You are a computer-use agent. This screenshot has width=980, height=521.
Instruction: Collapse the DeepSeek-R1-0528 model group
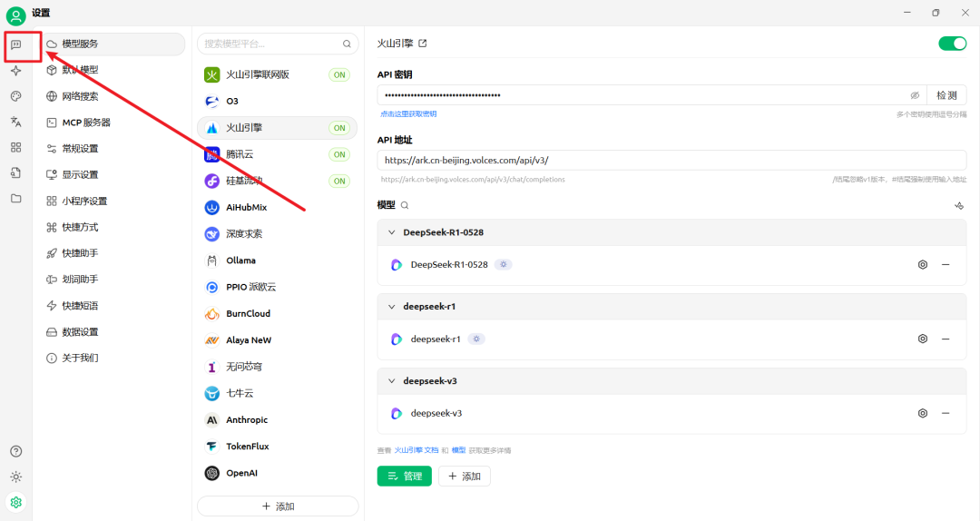[392, 232]
